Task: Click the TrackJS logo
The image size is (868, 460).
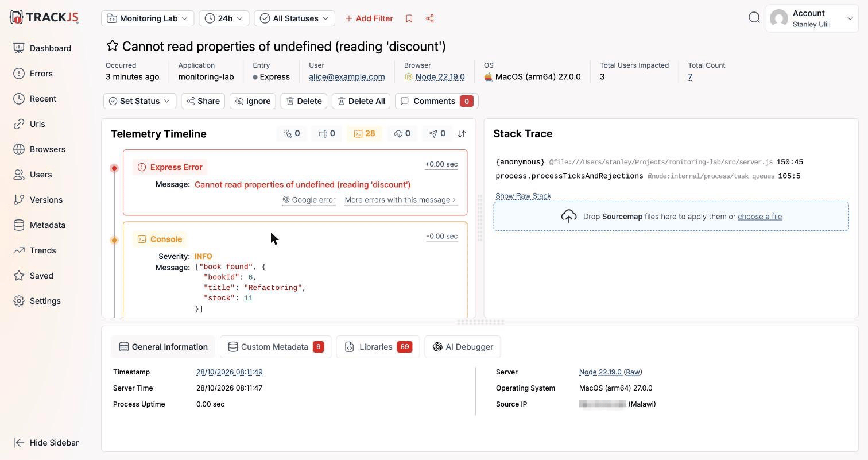Action: click(x=44, y=17)
